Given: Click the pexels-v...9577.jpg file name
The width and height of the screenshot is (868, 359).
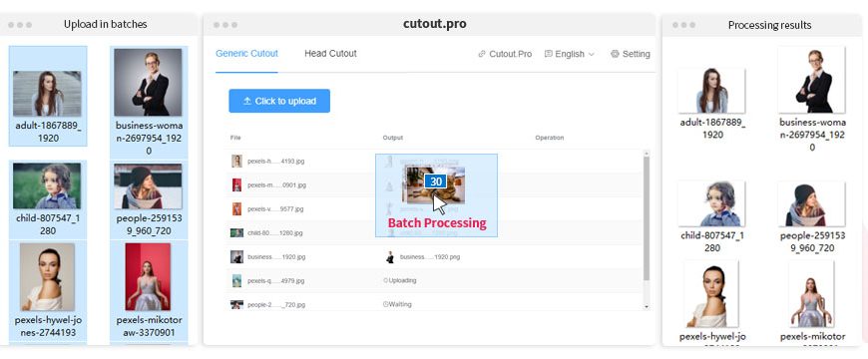Looking at the screenshot, I should click(275, 209).
